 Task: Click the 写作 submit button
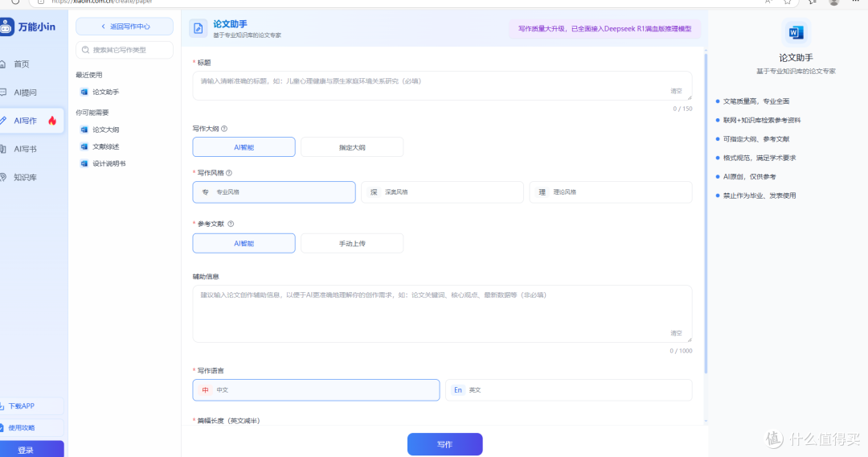click(445, 444)
